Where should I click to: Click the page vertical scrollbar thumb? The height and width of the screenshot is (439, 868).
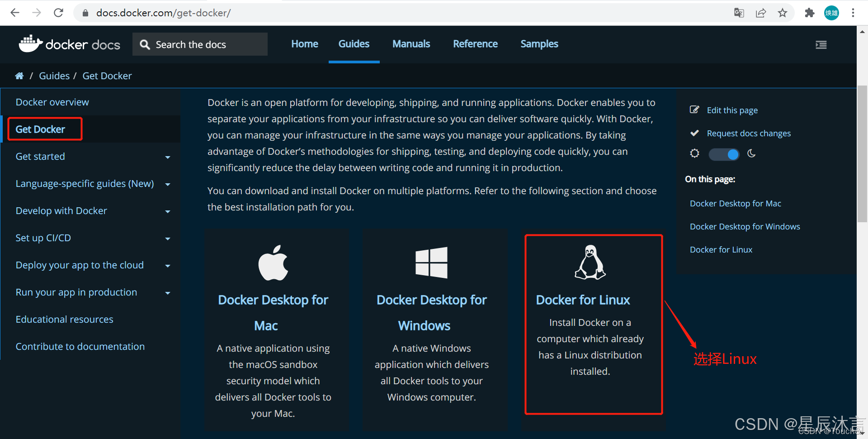862,154
